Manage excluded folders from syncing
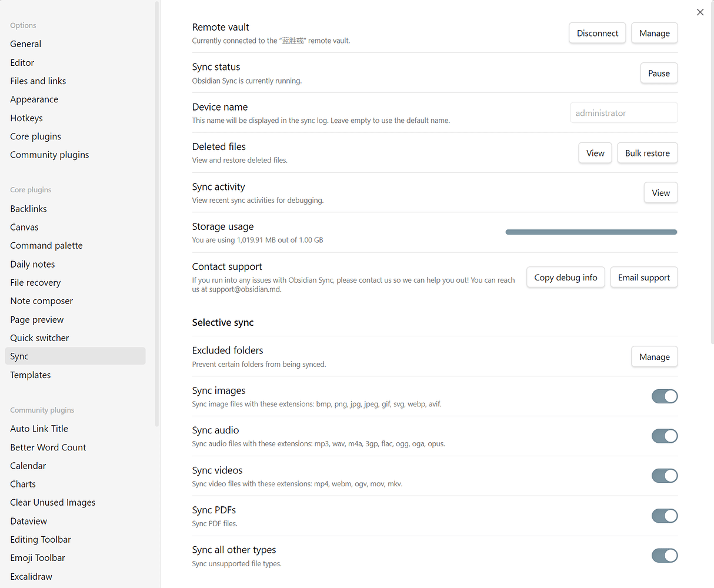 654,356
